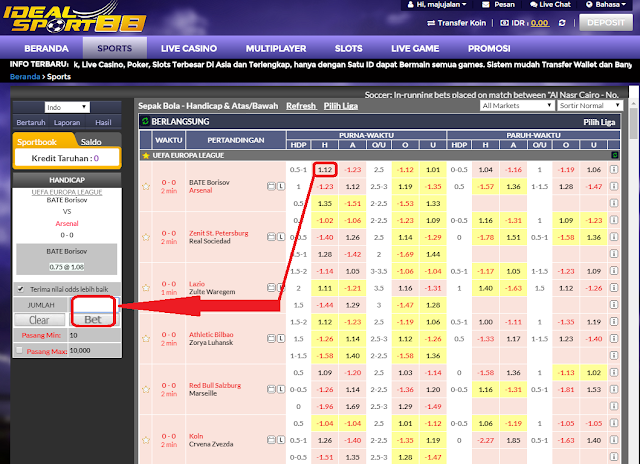The height and width of the screenshot is (464, 640).
Task: Open the L icon for BATE Borisov match
Action: (281, 186)
